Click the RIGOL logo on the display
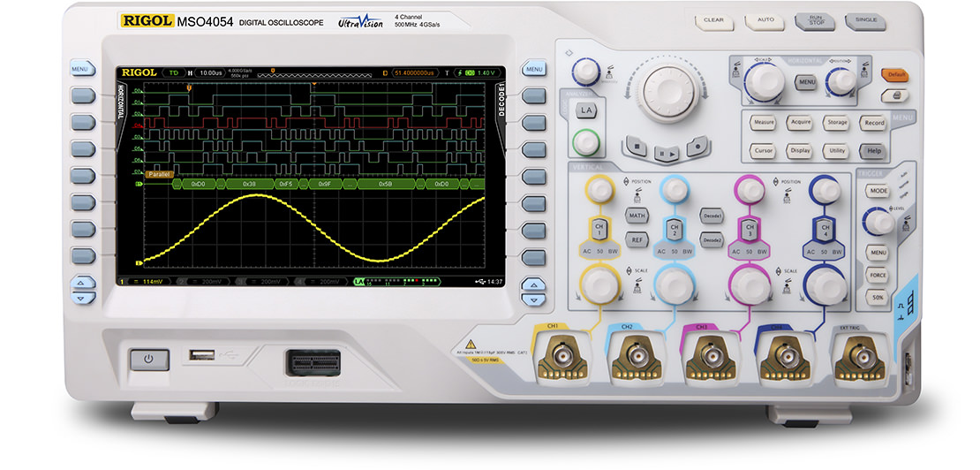980x470 pixels. 139,72
